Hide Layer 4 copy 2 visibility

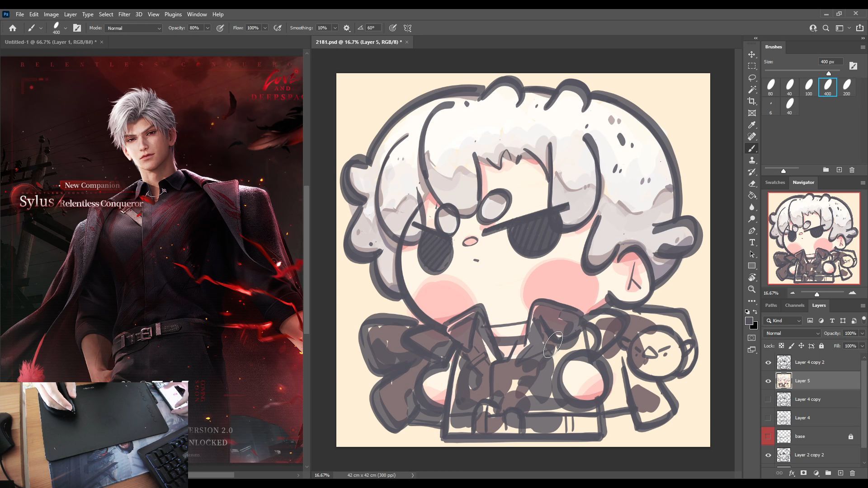point(768,362)
